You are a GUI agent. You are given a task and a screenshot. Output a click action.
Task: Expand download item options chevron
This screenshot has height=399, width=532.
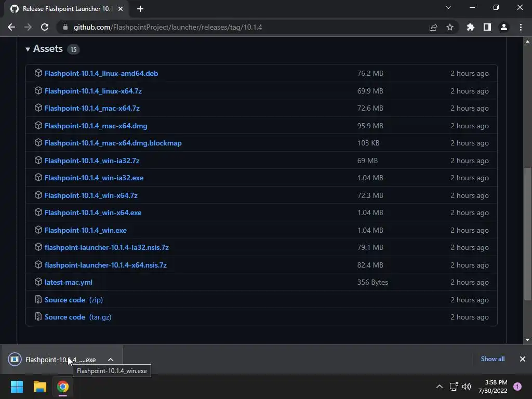[111, 360]
